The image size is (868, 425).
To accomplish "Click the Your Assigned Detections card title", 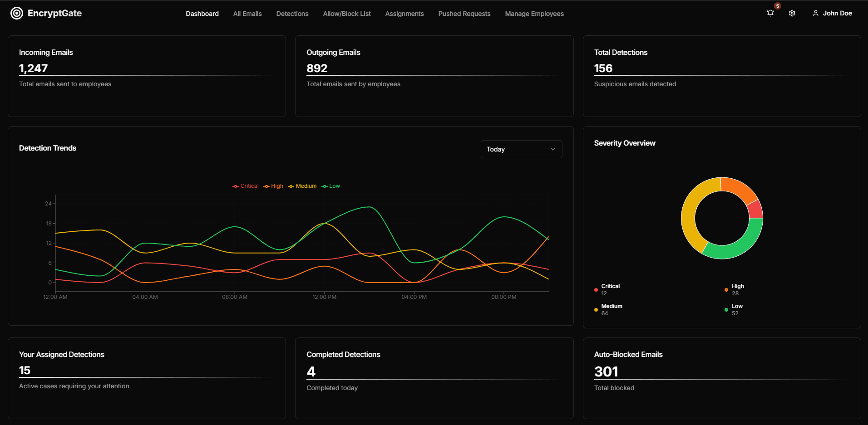I will pos(62,354).
